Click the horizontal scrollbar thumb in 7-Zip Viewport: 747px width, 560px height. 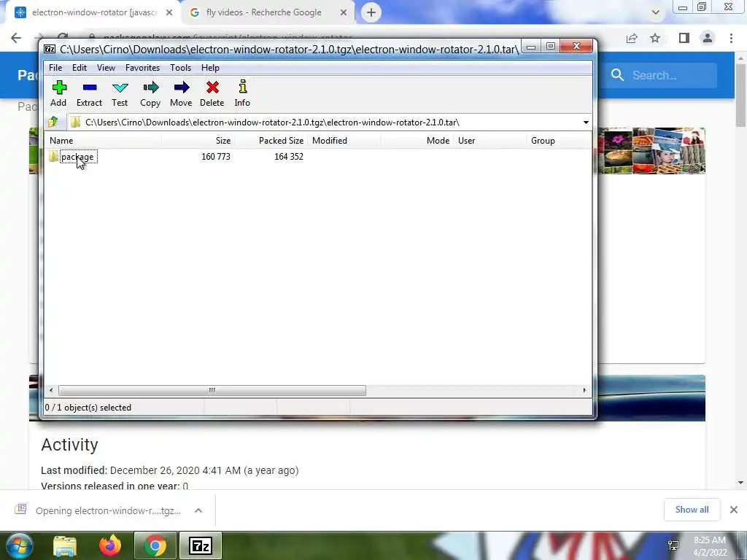(x=212, y=391)
